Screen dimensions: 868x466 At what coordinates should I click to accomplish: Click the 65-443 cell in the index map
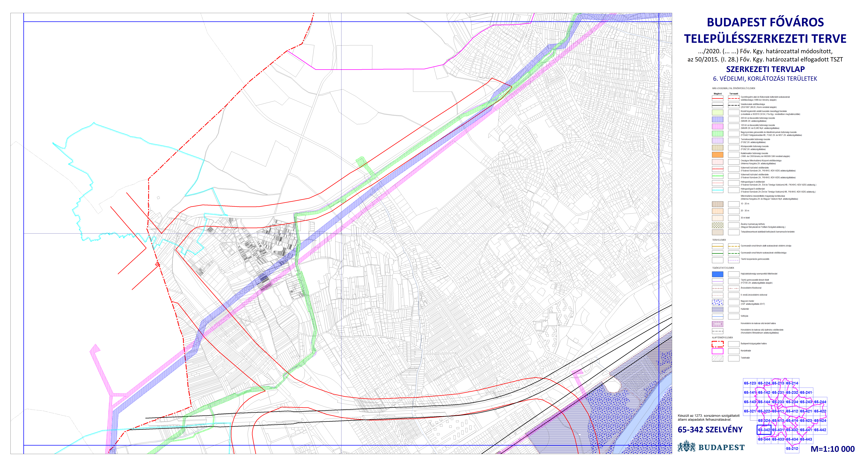pyautogui.click(x=806, y=439)
